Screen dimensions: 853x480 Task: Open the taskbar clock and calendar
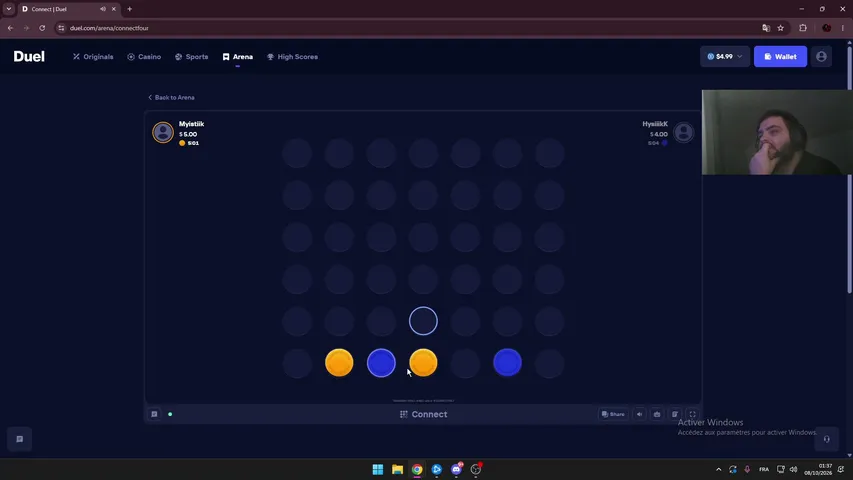(818, 469)
